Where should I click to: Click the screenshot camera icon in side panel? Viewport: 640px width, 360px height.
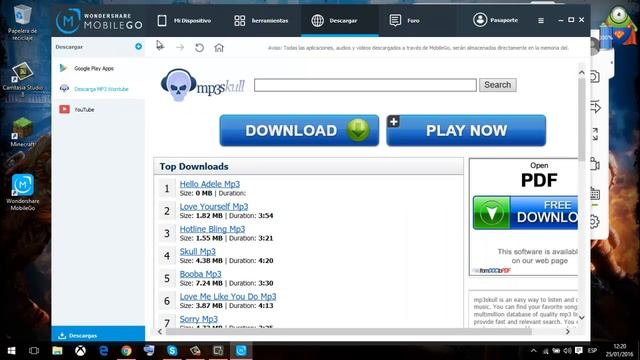coord(595,76)
